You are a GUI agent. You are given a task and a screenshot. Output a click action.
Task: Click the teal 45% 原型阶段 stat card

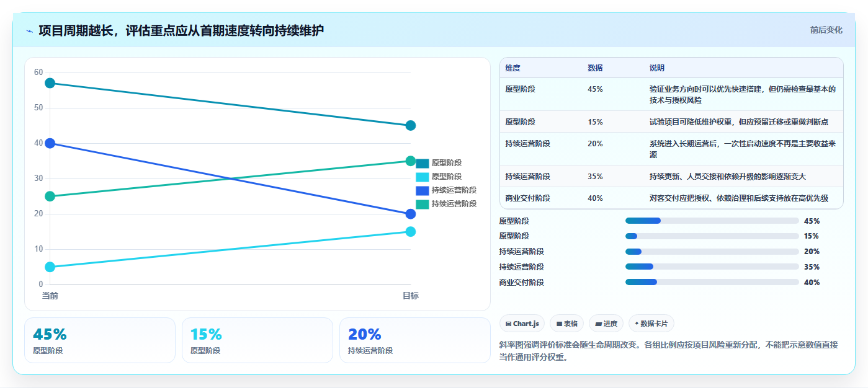(x=100, y=340)
